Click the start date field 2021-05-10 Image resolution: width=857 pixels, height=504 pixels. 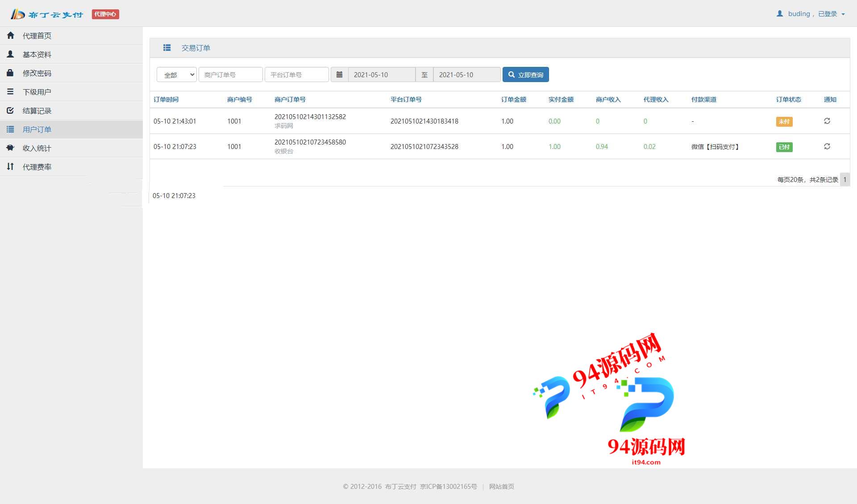point(382,74)
